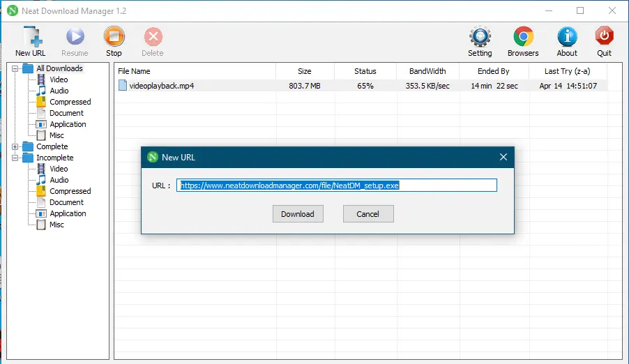The height and width of the screenshot is (364, 629).
Task: Click the Stop download icon
Action: pos(114,36)
